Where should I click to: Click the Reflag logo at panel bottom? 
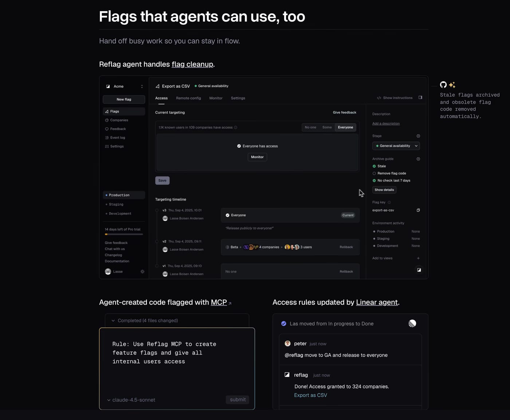419,270
